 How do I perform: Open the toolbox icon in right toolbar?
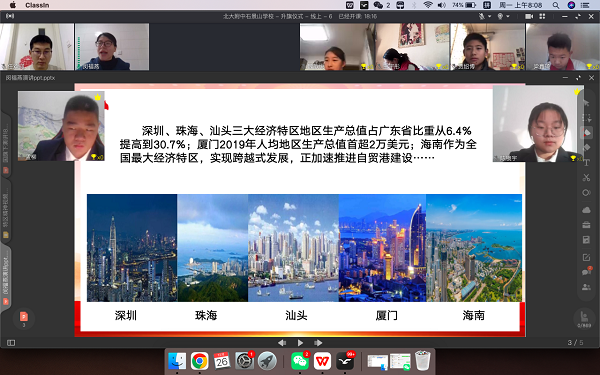(x=586, y=225)
